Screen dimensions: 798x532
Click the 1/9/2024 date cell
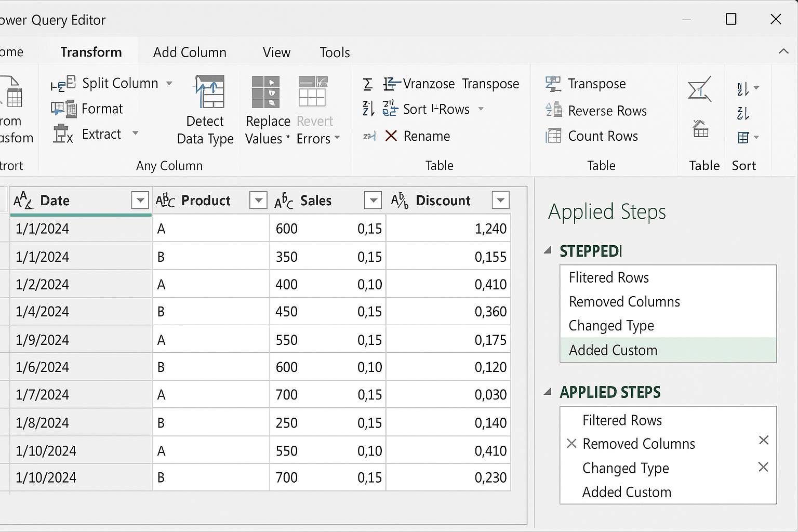pos(81,340)
